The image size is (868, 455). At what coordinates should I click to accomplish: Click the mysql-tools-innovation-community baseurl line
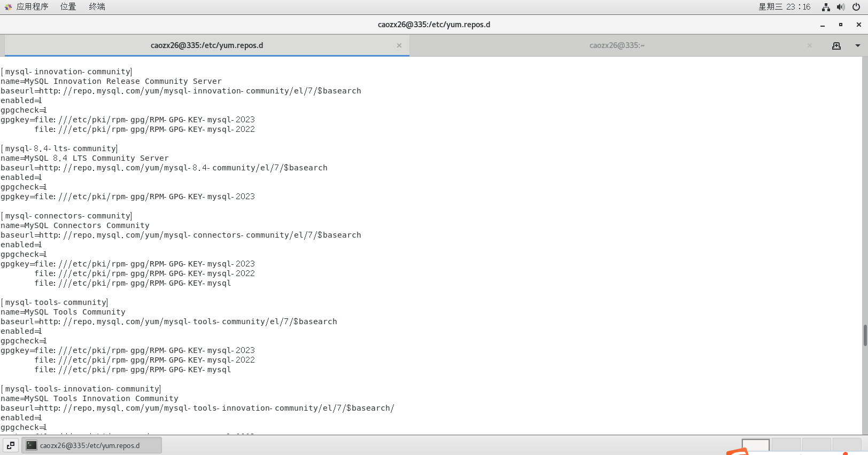coord(198,408)
